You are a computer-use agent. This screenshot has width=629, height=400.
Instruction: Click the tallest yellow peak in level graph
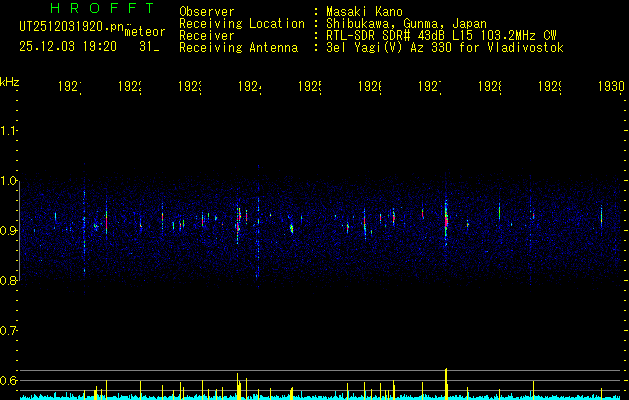pyautogui.click(x=446, y=383)
